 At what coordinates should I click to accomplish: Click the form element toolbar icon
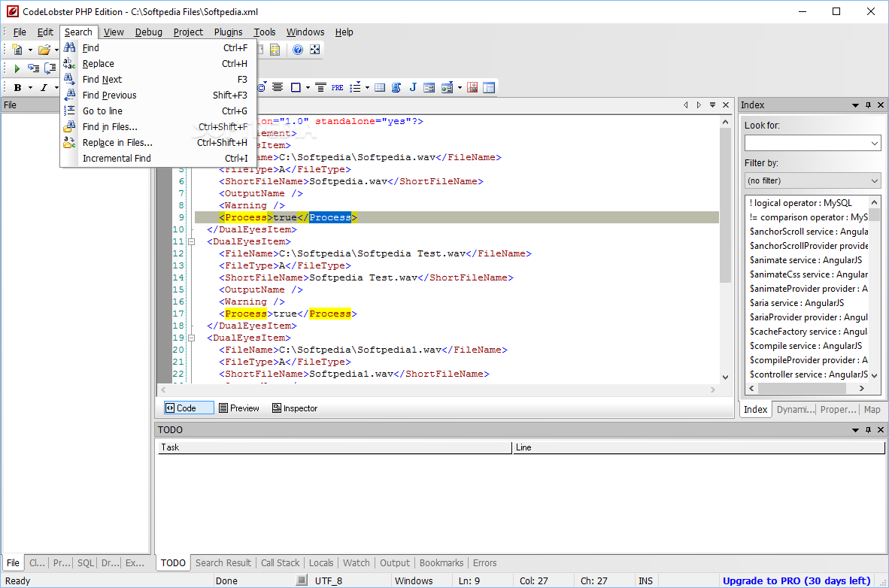pos(447,87)
